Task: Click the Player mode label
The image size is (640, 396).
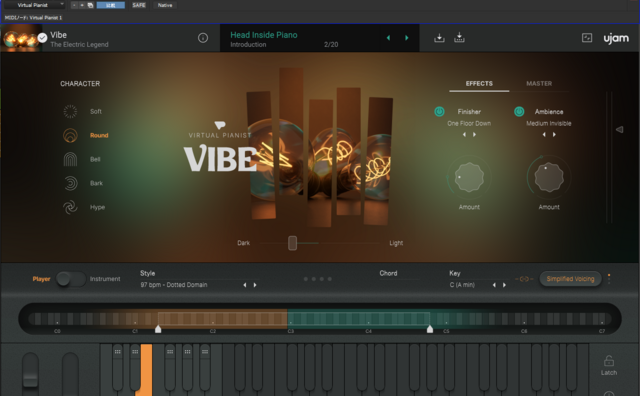Action: click(41, 279)
